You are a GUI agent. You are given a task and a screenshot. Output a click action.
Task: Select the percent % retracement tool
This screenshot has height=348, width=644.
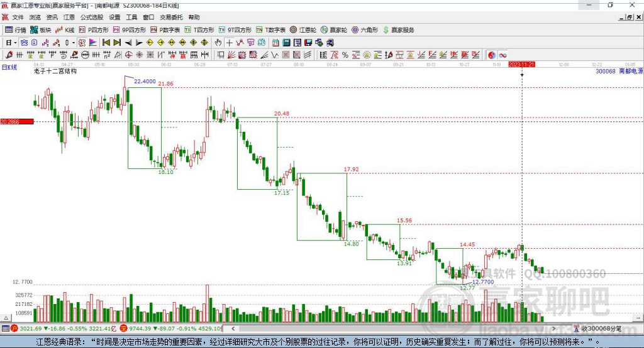(345, 55)
